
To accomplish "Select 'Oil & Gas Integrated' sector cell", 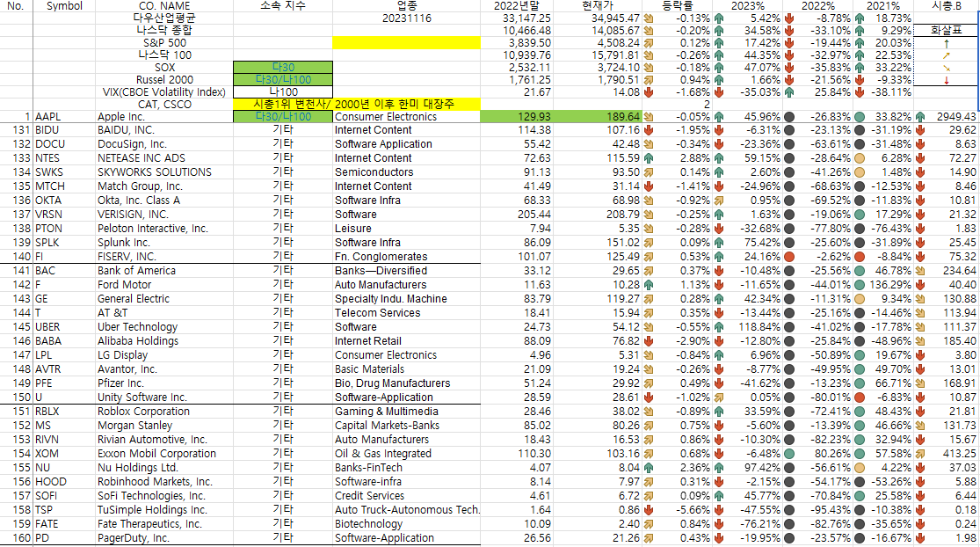I will 406,453.
